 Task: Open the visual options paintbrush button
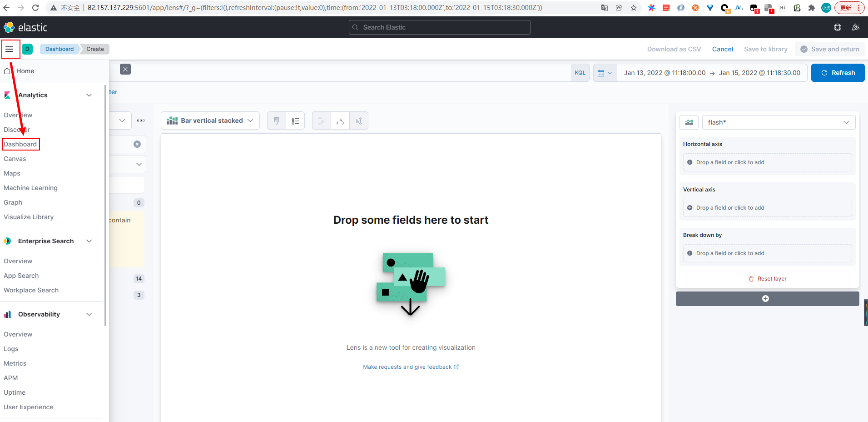277,121
